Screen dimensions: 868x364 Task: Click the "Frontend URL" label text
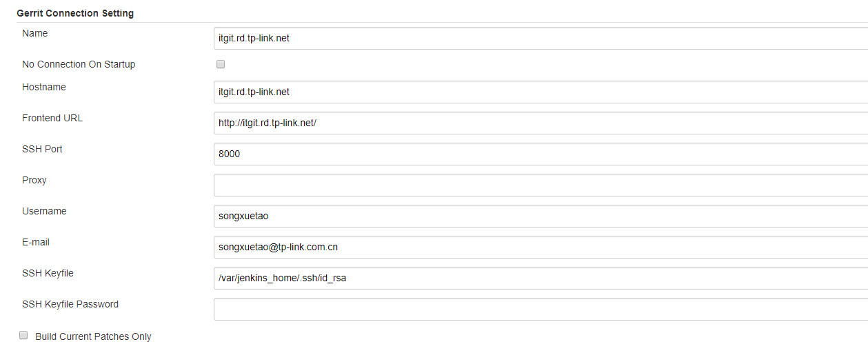click(52, 118)
